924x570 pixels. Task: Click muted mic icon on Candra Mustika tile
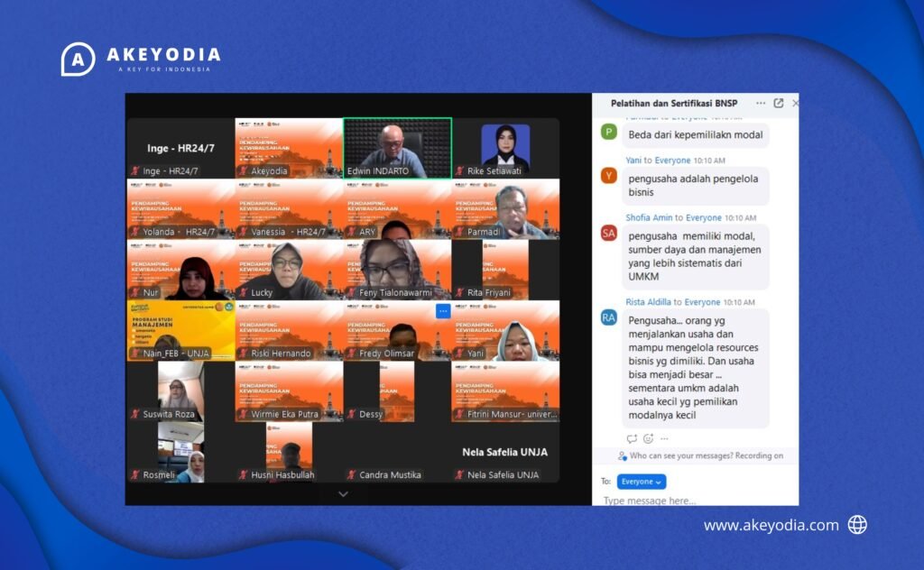[351, 474]
